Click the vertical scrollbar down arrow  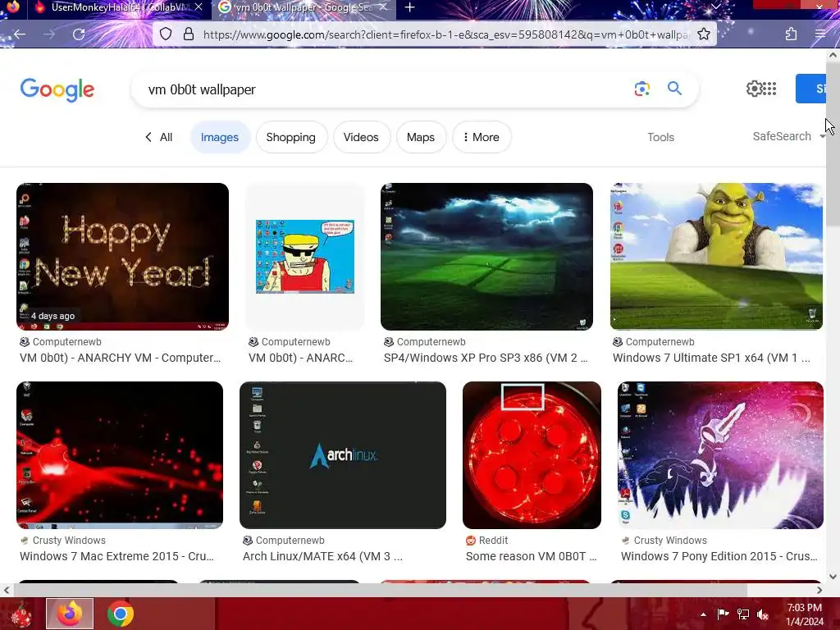coord(833,577)
